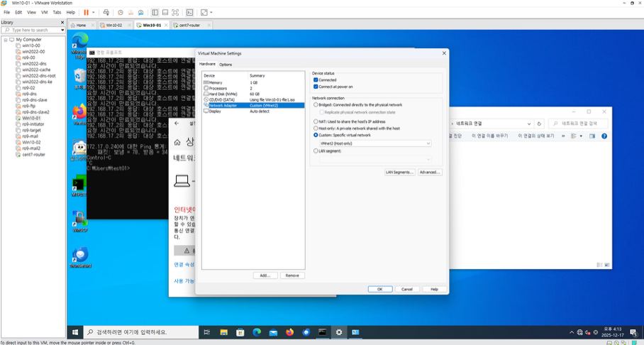Click the Take Snapshot toolbar icon
Viewport: 644px width, 345px height.
point(121,12)
